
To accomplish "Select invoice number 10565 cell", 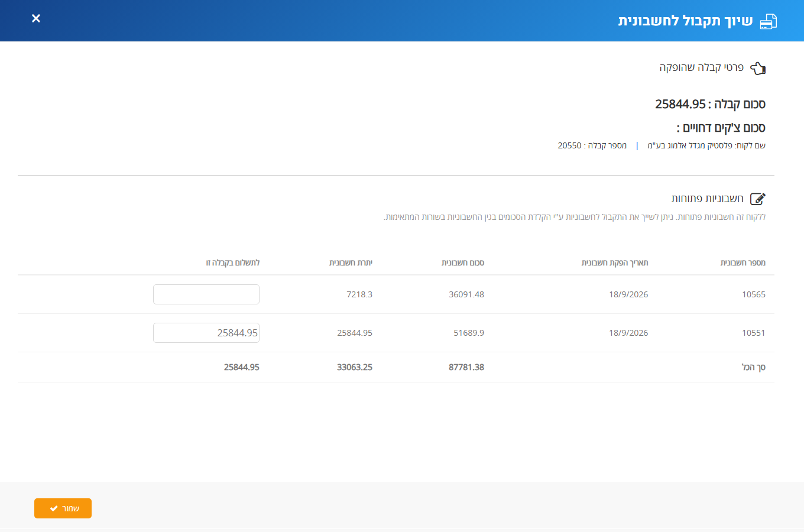I will [754, 294].
